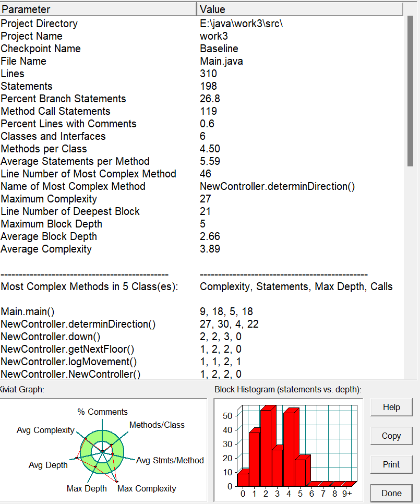Click the Most Complex Methods heading row
420x504 pixels.
tap(202, 287)
